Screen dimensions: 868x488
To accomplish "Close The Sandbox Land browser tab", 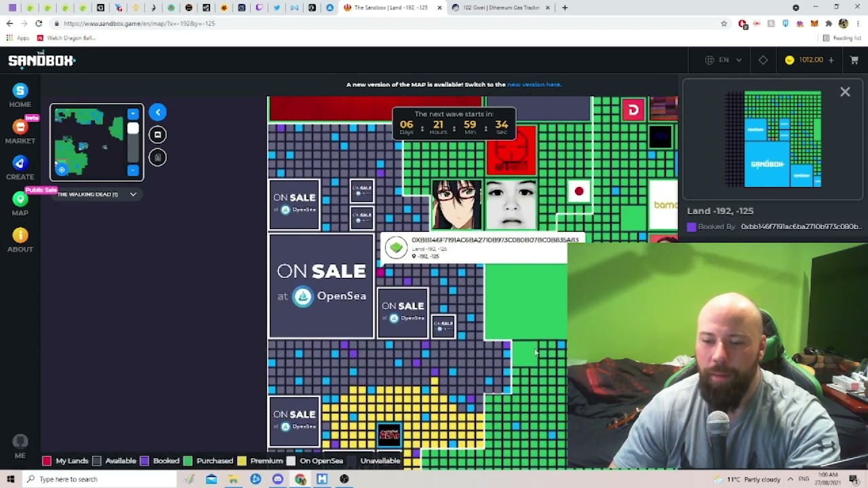I will coord(439,7).
